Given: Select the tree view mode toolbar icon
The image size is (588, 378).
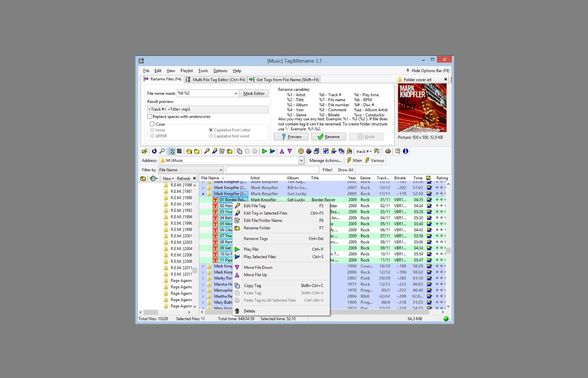Looking at the screenshot, I should point(172,151).
